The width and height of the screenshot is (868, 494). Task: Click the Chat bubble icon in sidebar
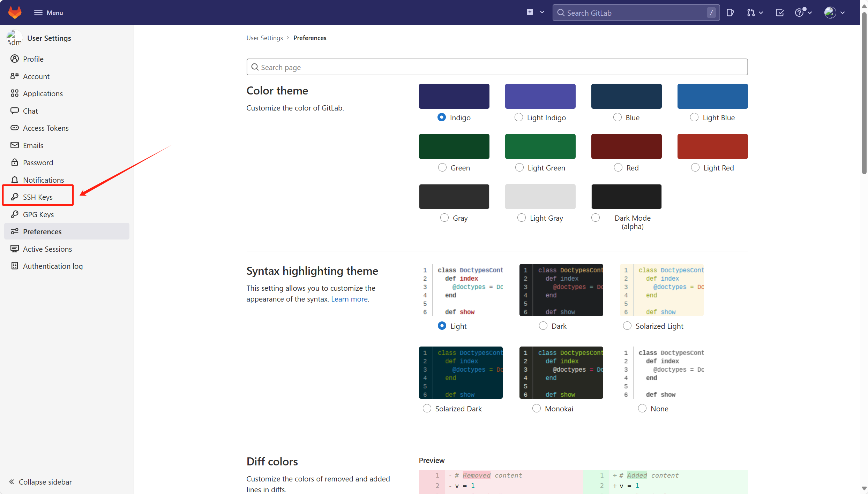15,111
